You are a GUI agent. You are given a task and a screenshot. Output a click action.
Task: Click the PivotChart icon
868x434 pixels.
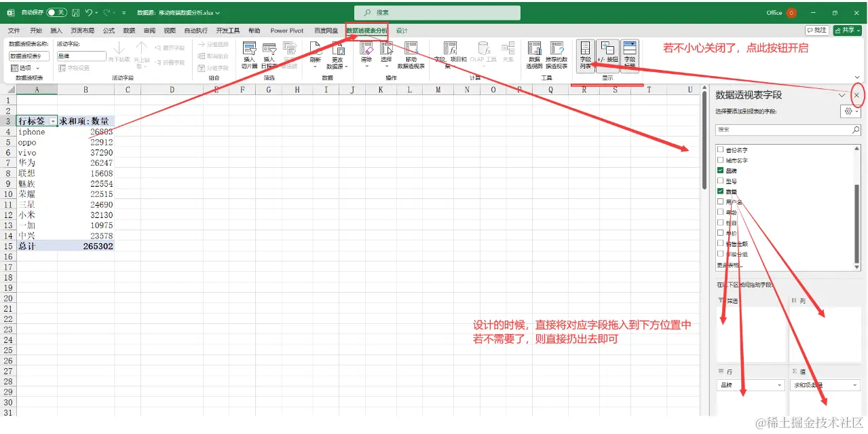point(534,48)
